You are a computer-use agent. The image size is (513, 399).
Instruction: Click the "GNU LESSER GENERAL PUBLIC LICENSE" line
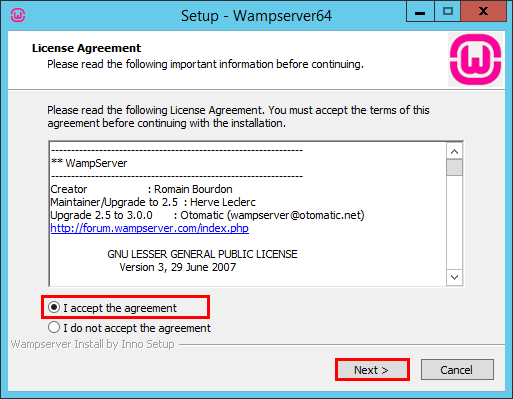point(202,254)
